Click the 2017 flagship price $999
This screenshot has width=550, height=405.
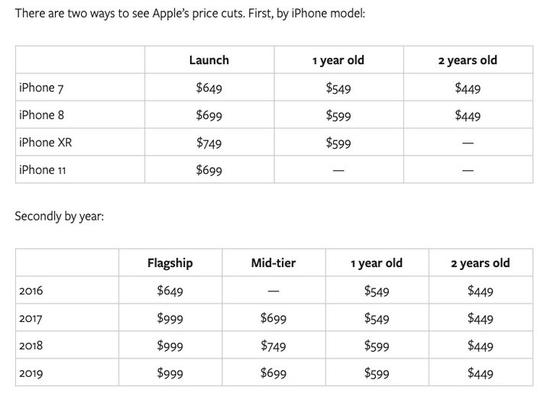pyautogui.click(x=170, y=318)
